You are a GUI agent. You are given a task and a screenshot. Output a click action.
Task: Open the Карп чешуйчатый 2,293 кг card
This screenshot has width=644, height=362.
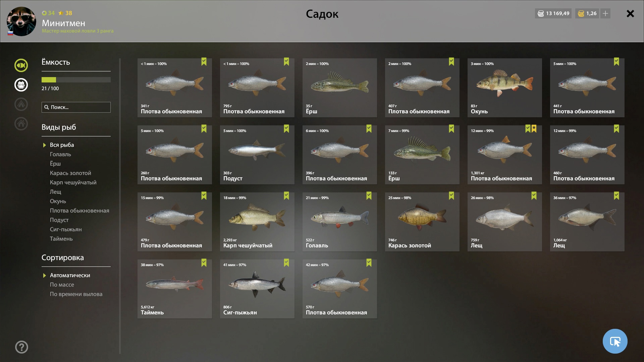click(257, 222)
